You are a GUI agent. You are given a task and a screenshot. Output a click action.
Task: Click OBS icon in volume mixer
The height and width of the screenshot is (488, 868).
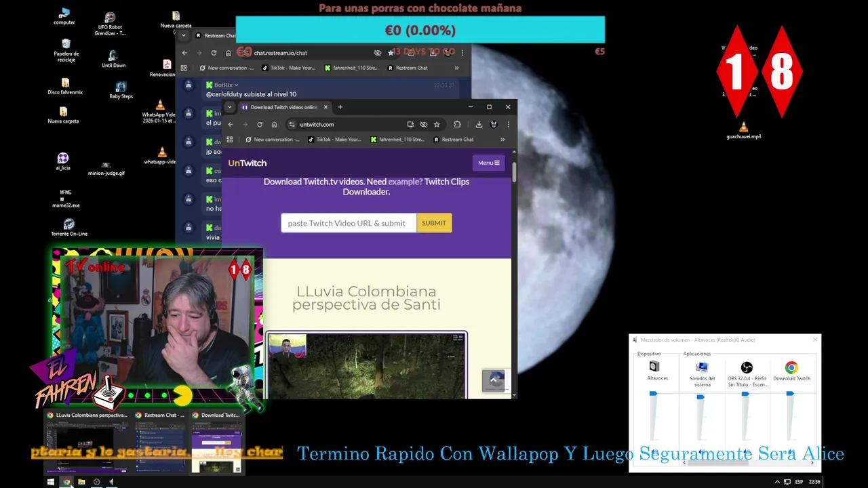747,367
